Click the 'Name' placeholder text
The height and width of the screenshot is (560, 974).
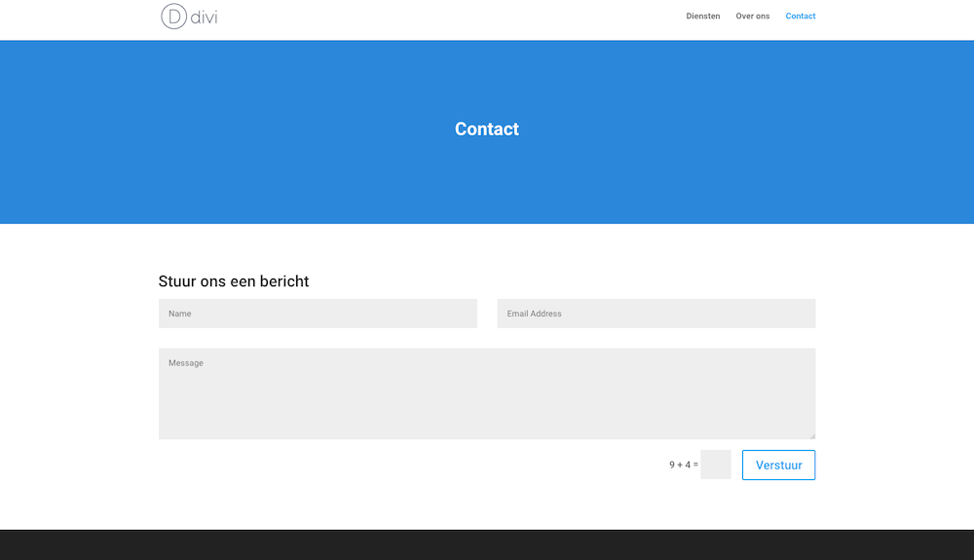pos(179,314)
